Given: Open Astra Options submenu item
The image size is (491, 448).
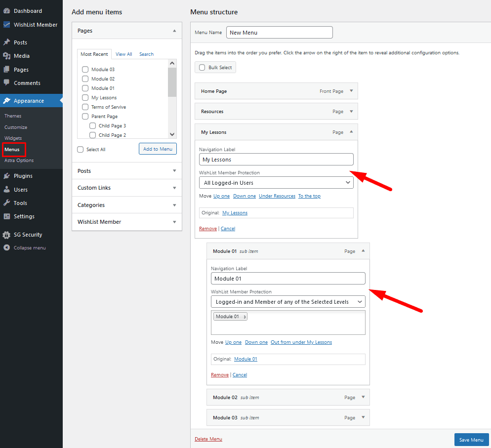Looking at the screenshot, I should click(19, 161).
